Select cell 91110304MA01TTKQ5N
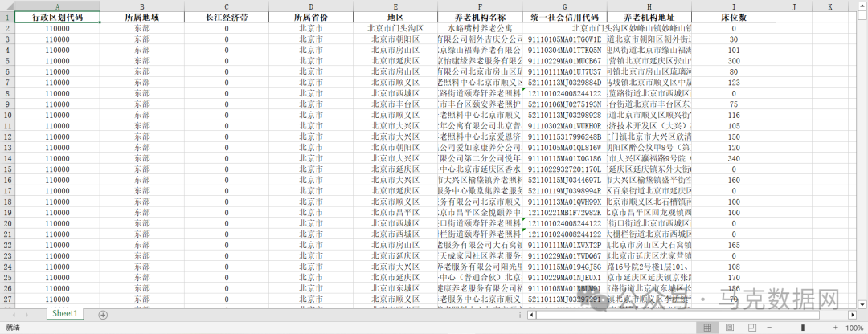Image resolution: width=868 pixels, height=334 pixels. tap(565, 50)
